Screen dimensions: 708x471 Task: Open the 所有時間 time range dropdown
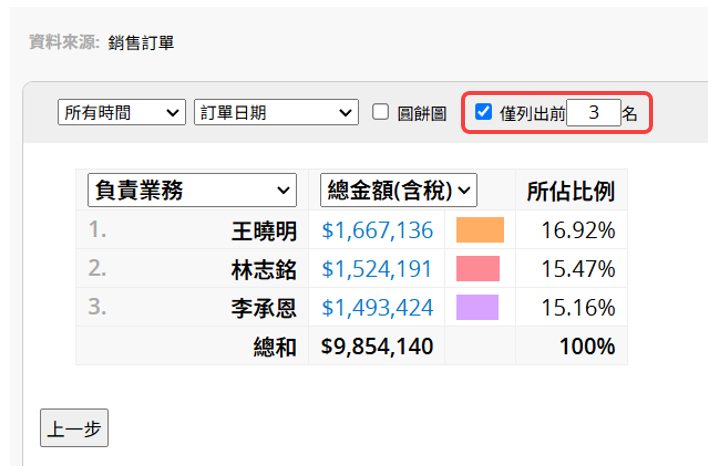pyautogui.click(x=122, y=113)
